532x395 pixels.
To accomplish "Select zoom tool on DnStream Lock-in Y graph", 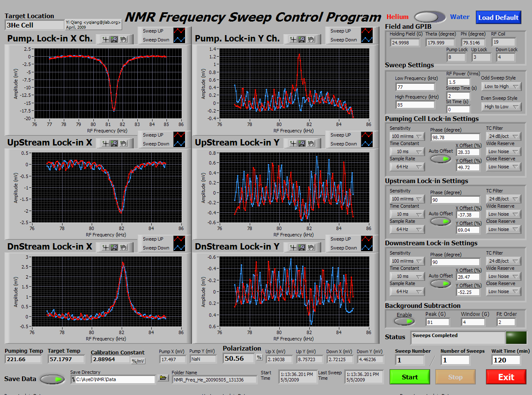I will (x=302, y=247).
